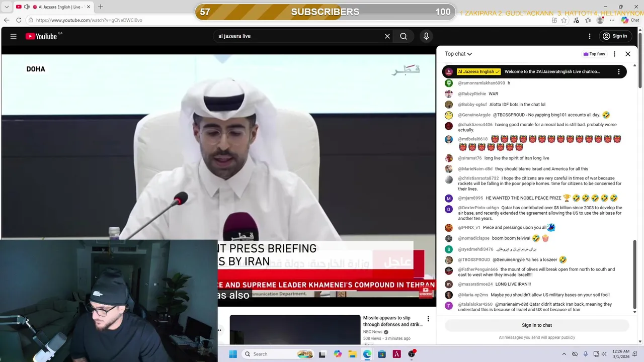The height and width of the screenshot is (362, 644).
Task: Open a new browser tab
Action: click(x=100, y=7)
